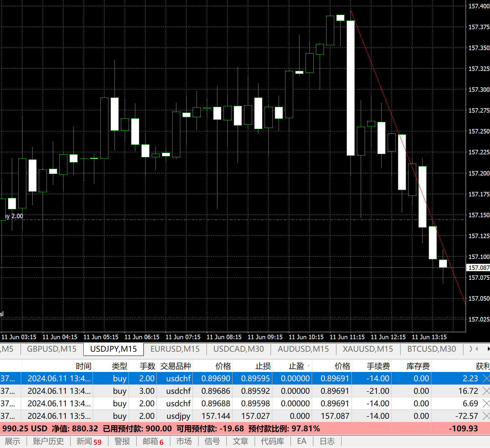This screenshot has width=490, height=448.
Task: Sort orders by the 类型 column header
Action: (x=111, y=366)
